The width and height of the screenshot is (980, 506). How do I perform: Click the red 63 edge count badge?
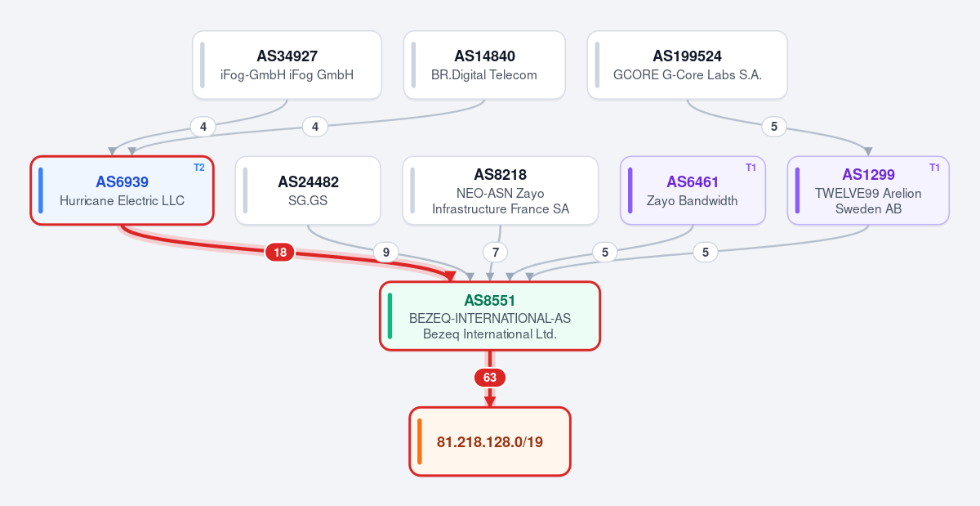click(490, 378)
